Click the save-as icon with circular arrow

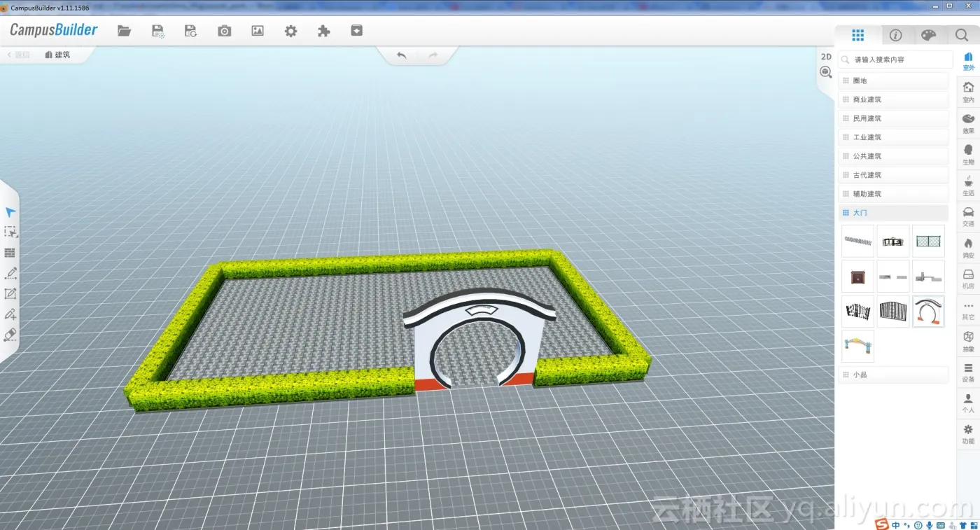coord(190,31)
